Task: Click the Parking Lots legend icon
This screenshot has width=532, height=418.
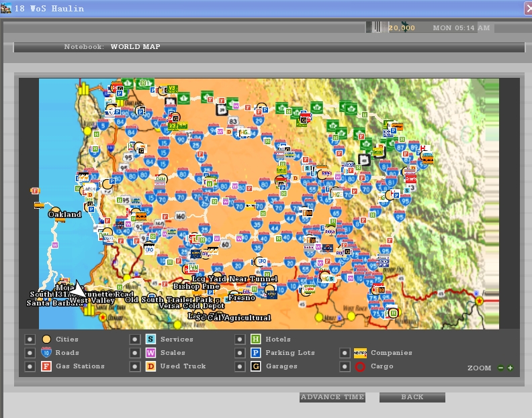Action: pyautogui.click(x=255, y=353)
